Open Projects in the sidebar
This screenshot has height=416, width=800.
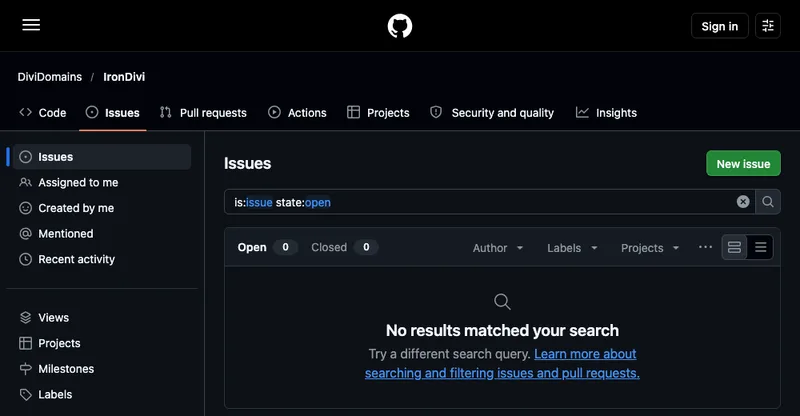[x=102, y=343]
